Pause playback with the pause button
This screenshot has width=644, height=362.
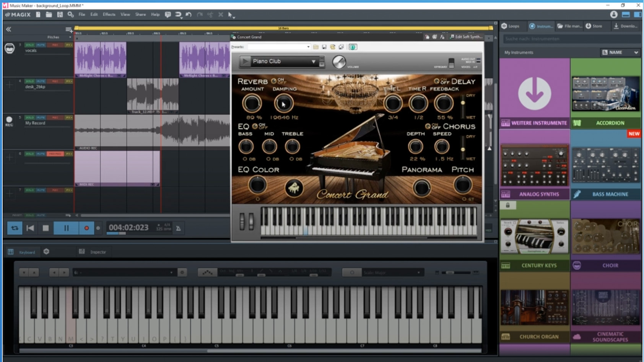66,228
